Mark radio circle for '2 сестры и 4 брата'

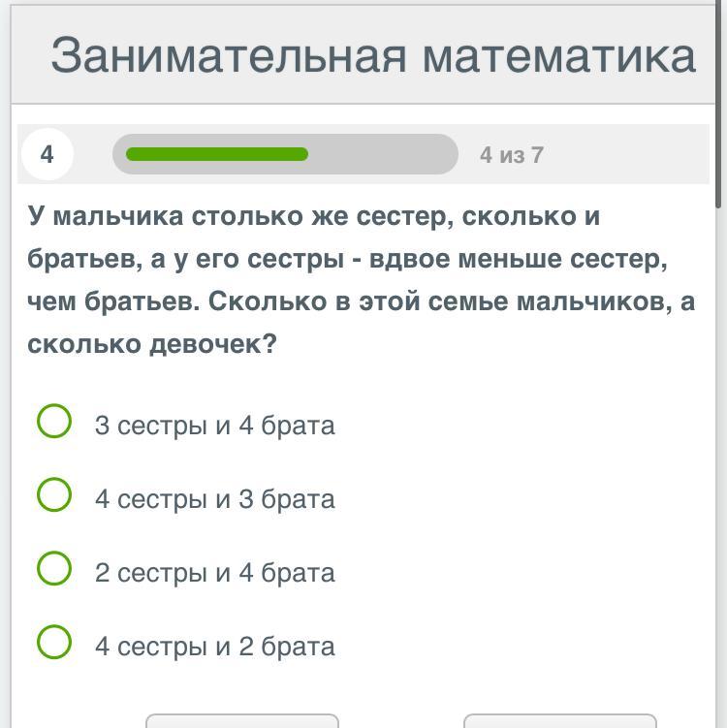tap(54, 569)
